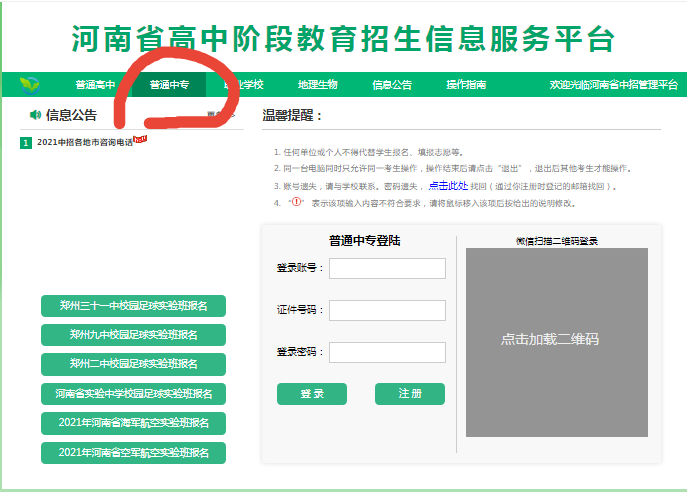Open the 操作指南 menu item
This screenshot has width=687, height=492.
(466, 85)
